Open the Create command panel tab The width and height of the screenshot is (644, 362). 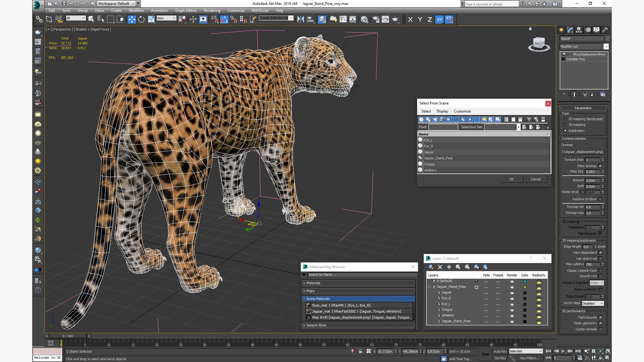click(561, 30)
